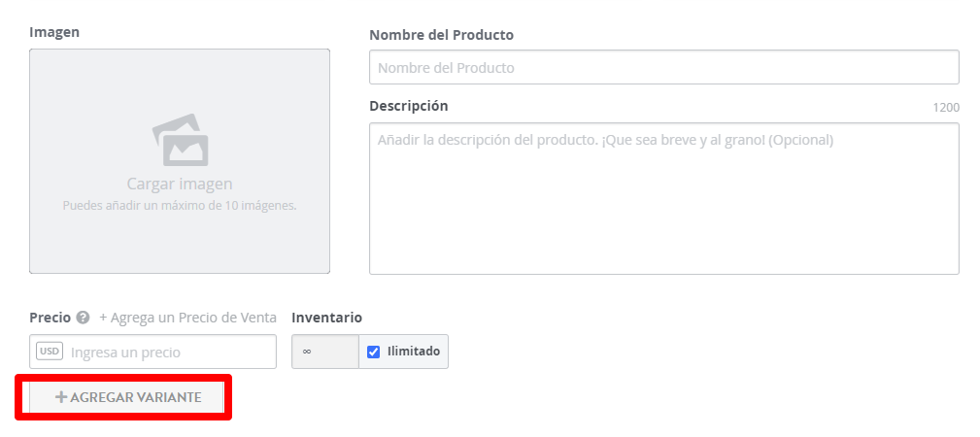Click the Ilimitado label text
980x437 pixels.
pos(413,352)
